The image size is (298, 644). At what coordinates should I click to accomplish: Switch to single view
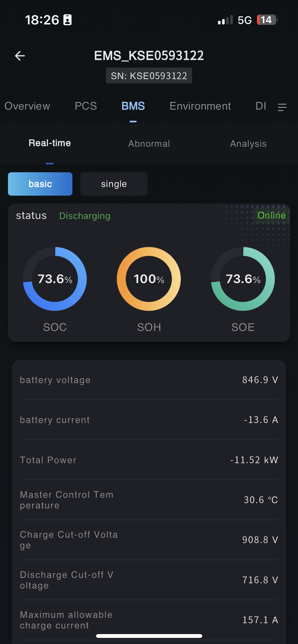pos(114,184)
